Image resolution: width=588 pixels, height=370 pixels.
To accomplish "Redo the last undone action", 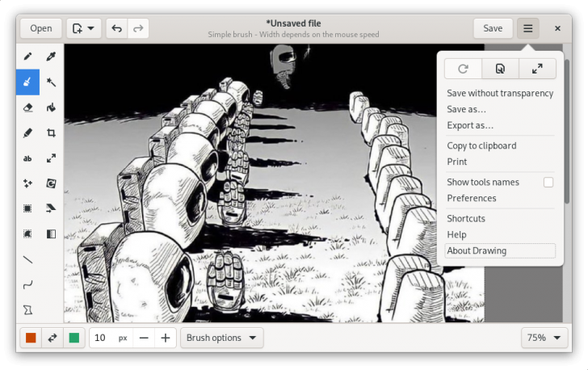I will pyautogui.click(x=138, y=28).
